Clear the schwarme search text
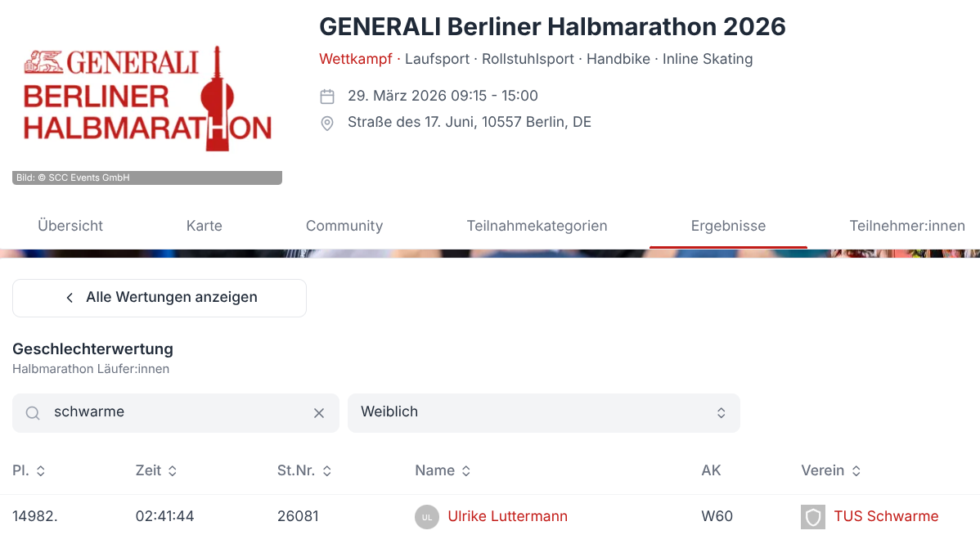980x544 pixels. [x=319, y=412]
